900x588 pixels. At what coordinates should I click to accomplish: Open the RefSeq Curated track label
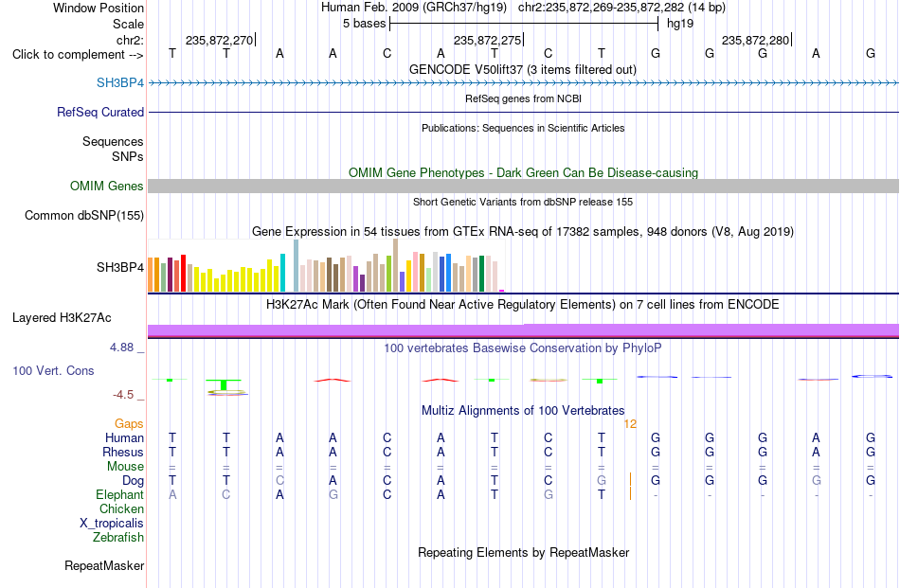coord(100,112)
